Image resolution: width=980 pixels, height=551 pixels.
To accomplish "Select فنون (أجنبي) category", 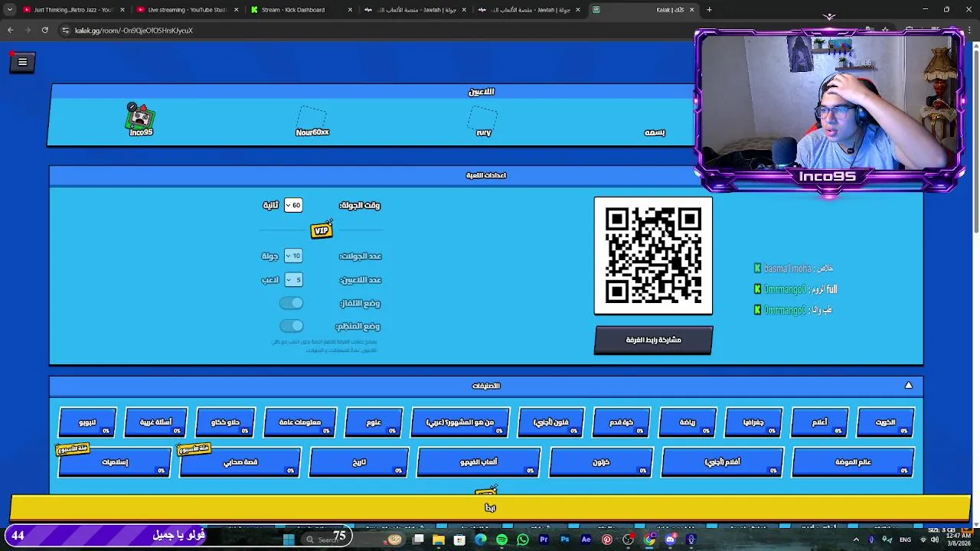I will pyautogui.click(x=551, y=422).
